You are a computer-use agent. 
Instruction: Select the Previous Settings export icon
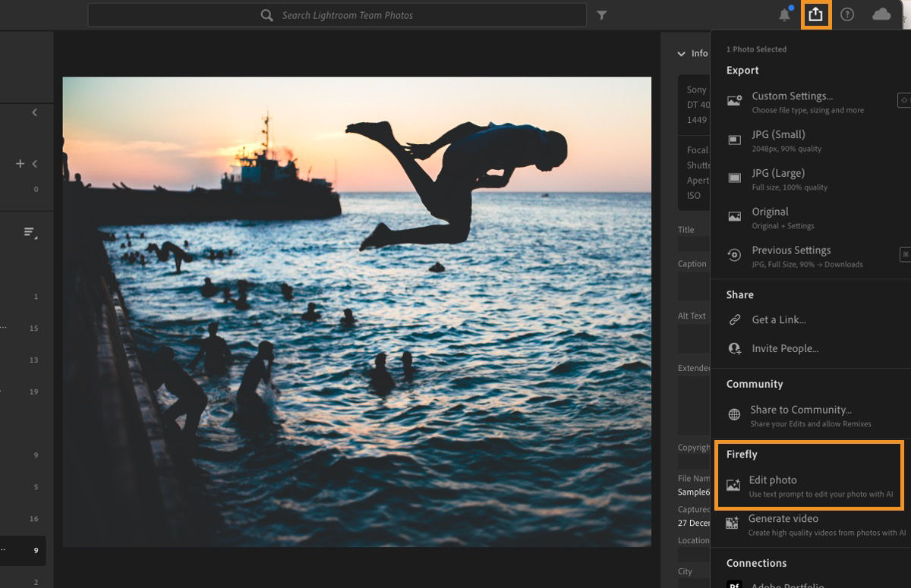tap(733, 253)
